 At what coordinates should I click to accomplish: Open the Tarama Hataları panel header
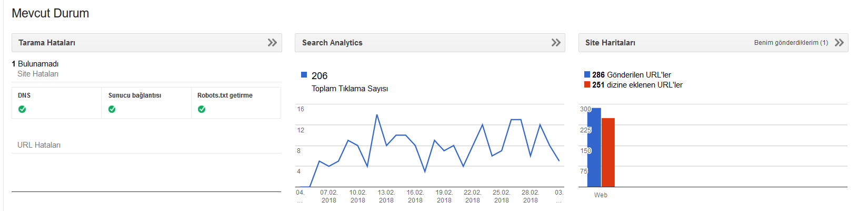point(147,43)
